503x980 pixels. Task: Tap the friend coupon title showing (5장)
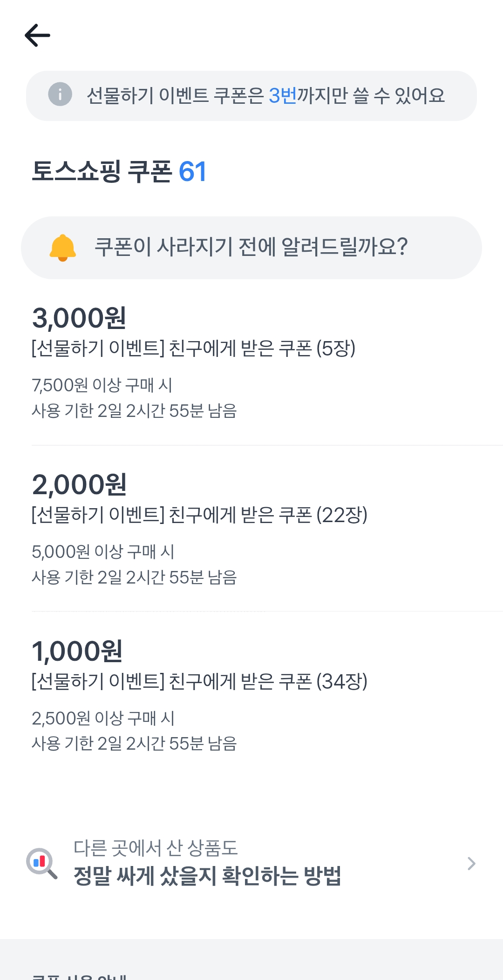pos(193,349)
